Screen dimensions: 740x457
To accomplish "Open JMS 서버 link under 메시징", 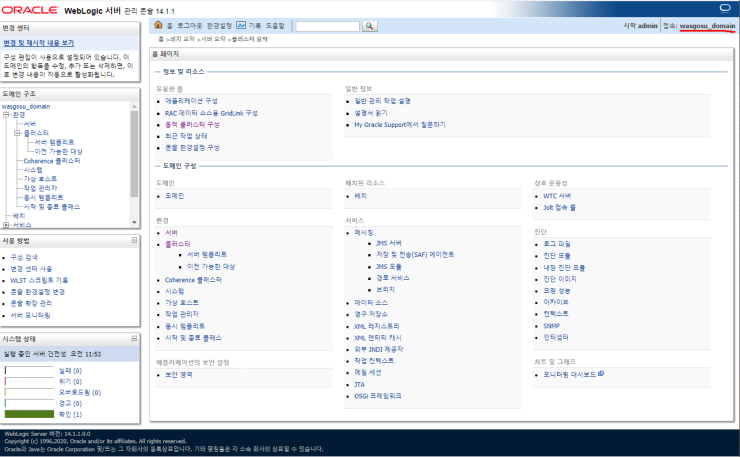I will 389,243.
